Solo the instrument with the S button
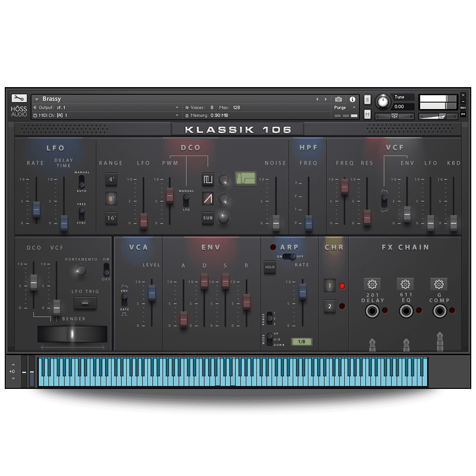 click(367, 99)
